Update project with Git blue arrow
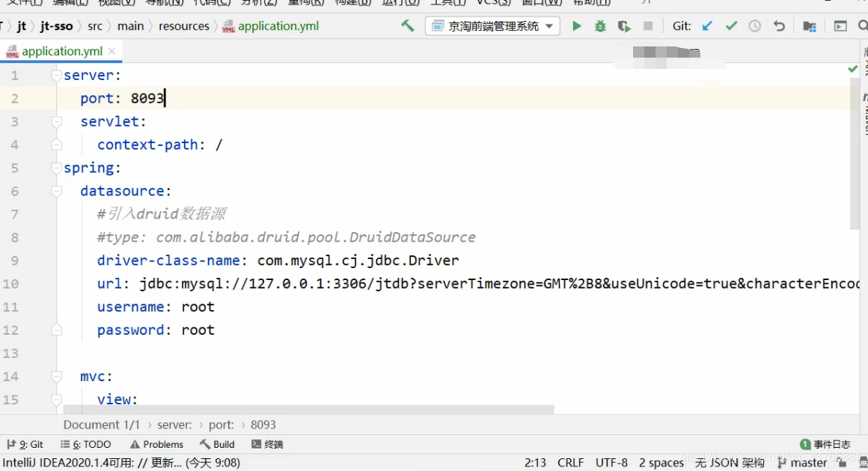 pos(707,26)
